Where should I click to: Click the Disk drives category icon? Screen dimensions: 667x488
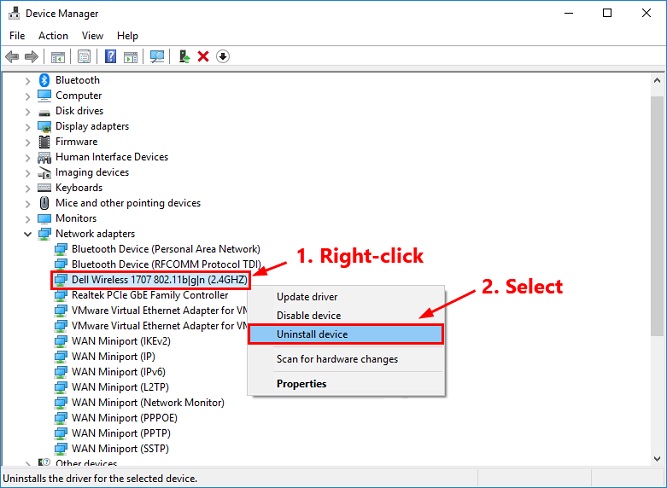(x=44, y=111)
